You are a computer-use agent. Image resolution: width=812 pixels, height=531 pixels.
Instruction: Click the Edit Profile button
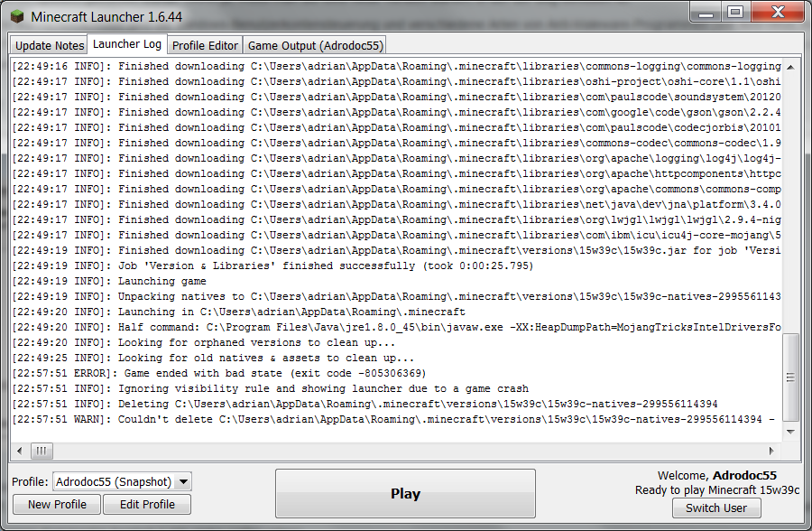click(147, 505)
